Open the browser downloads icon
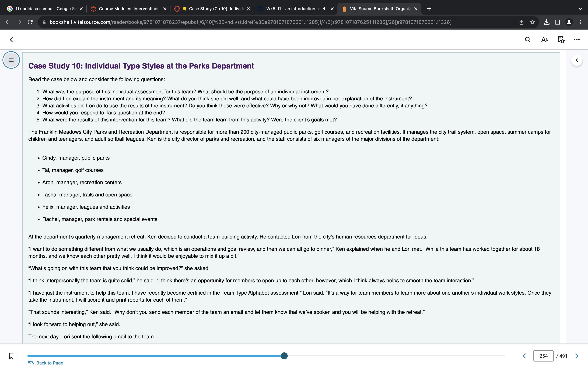588x368 pixels. (x=547, y=22)
